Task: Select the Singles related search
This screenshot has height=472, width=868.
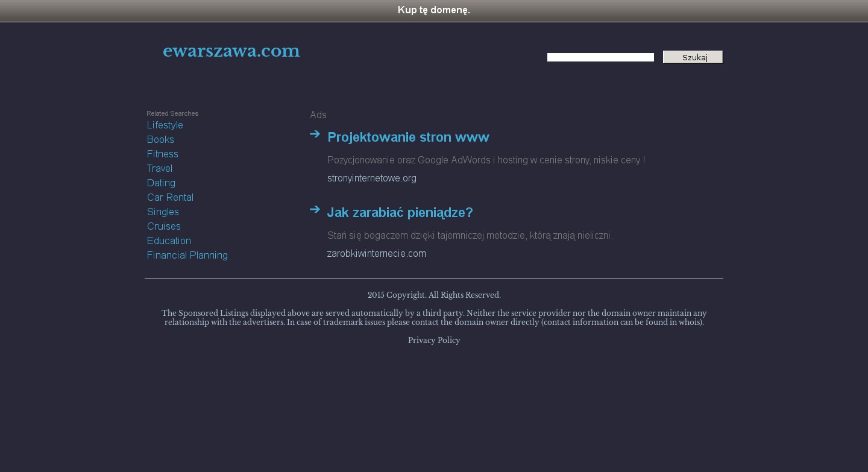Action: (x=163, y=212)
